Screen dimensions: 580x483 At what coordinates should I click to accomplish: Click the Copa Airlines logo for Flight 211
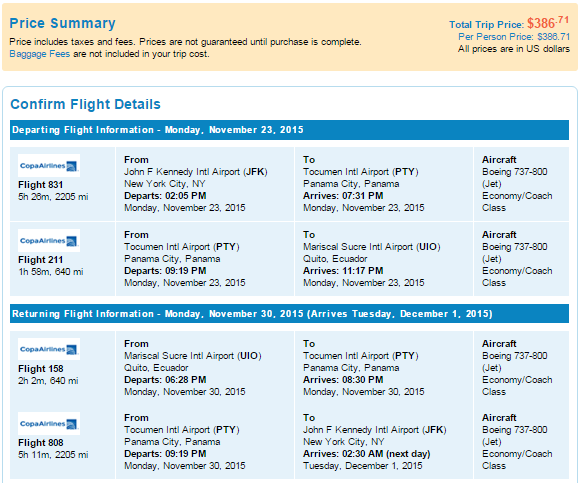click(49, 240)
